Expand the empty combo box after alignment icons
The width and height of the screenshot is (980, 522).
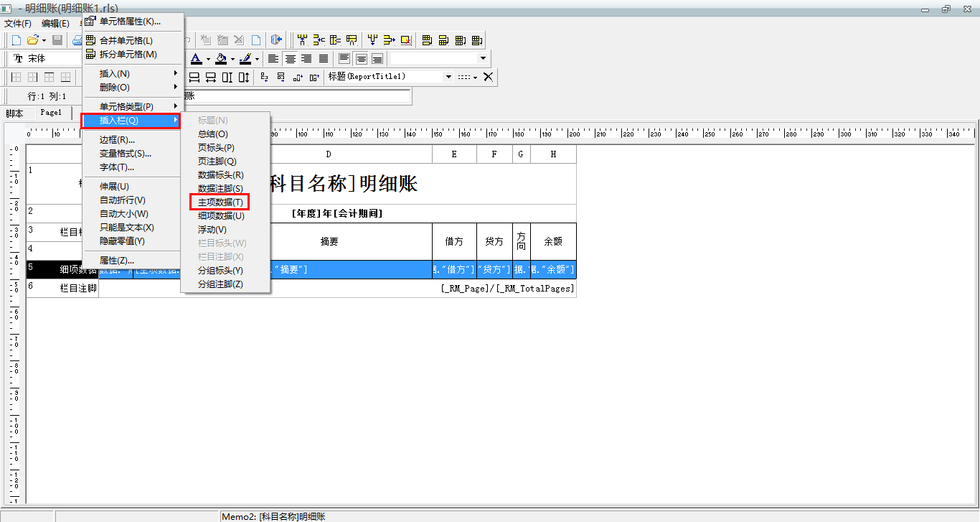483,58
